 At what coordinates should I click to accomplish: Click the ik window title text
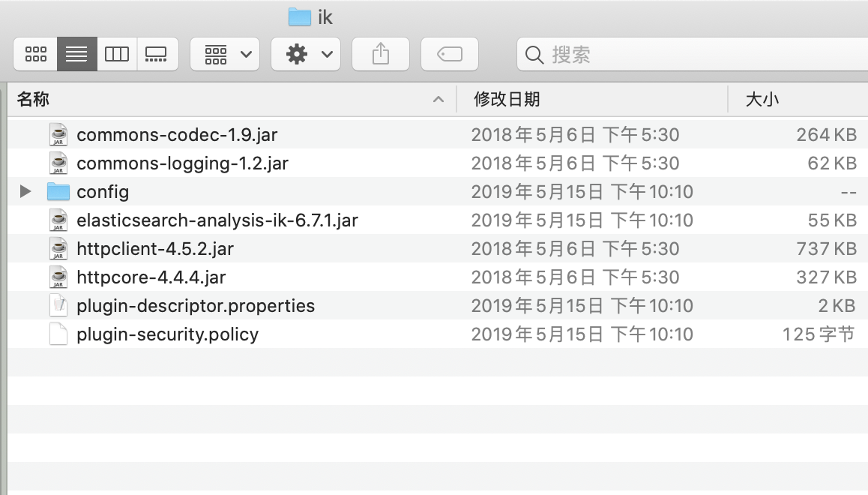[x=325, y=17]
